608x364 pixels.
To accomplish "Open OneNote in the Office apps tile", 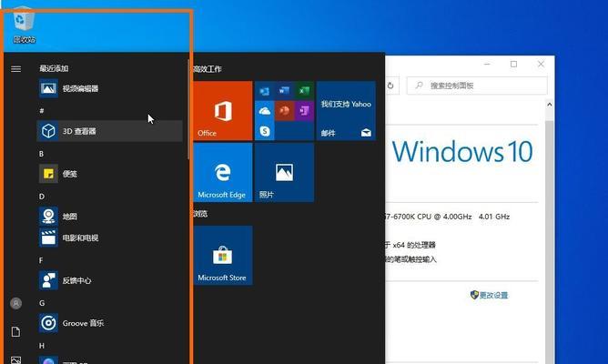I will [304, 111].
